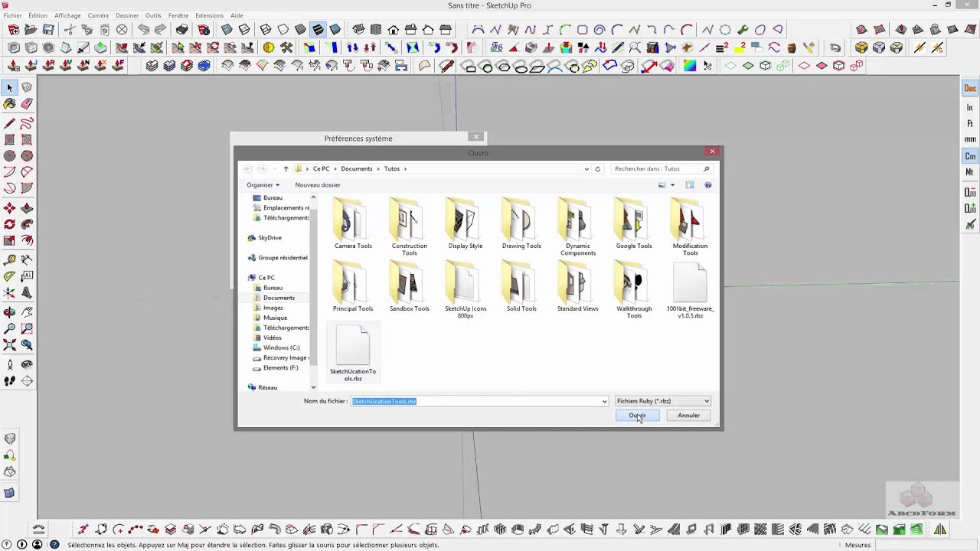
Task: Toggle the Monochrome face style
Action: tap(335, 30)
